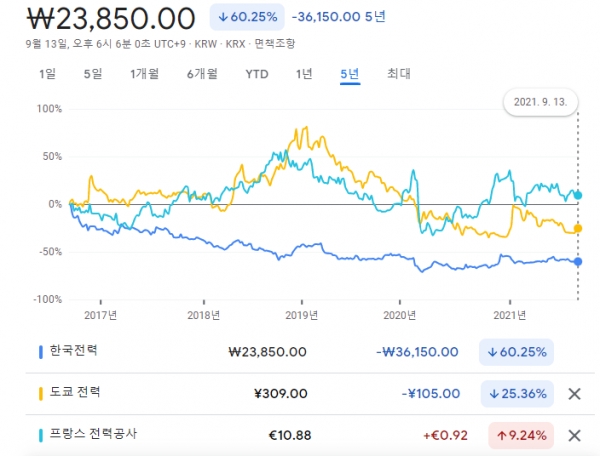600x456 pixels.
Task: Click the 9.24% up badge
Action: (x=521, y=435)
